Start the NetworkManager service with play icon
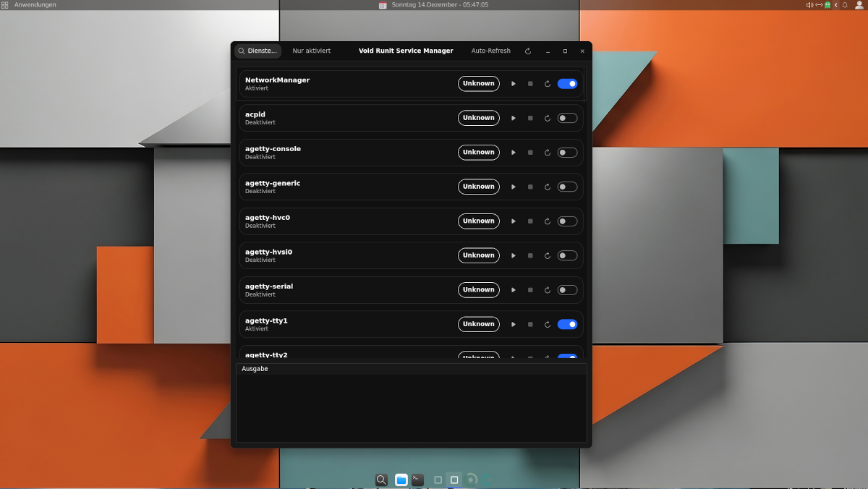 click(x=514, y=84)
